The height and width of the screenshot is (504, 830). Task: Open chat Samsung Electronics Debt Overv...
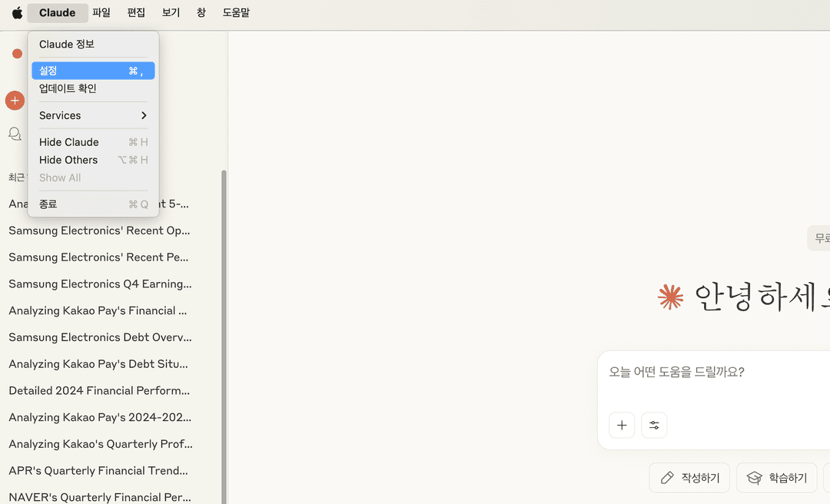(100, 337)
